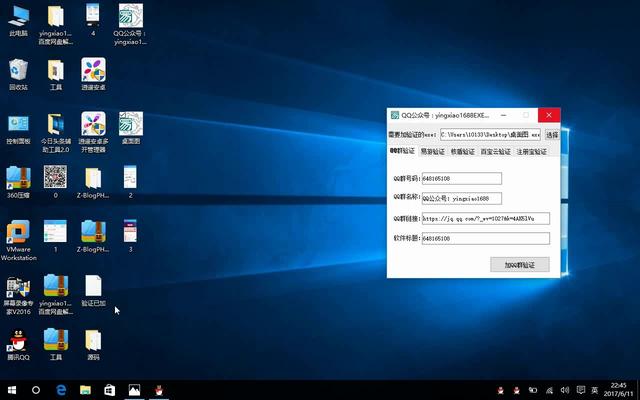Focus the 软件标题 text field
This screenshot has width=640, height=400.
coord(485,239)
